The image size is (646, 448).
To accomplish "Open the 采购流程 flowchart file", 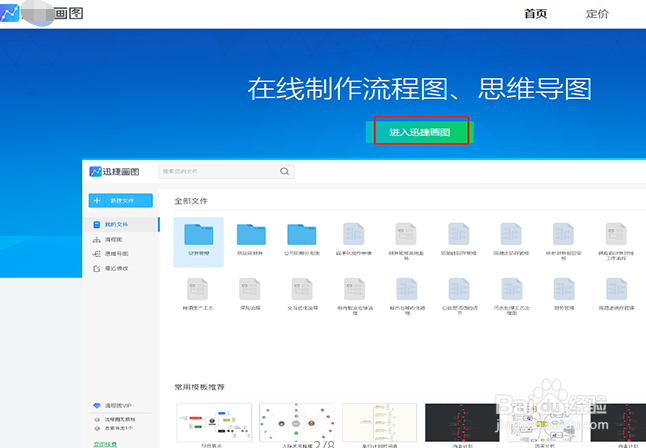I will 250,294.
